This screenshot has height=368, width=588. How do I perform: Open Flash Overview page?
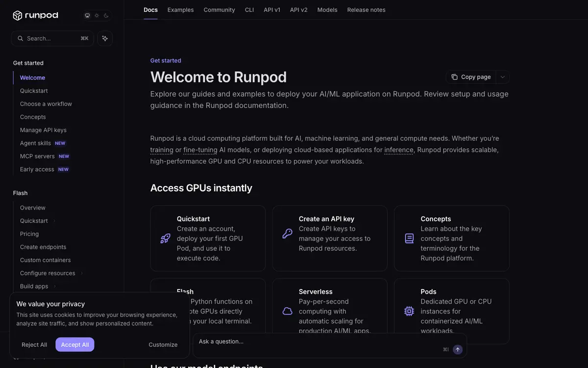point(33,208)
